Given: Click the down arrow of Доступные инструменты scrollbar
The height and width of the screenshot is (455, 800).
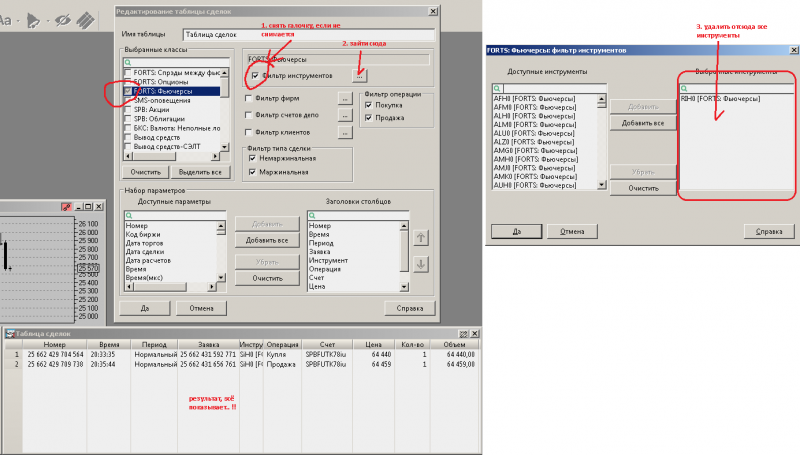Looking at the screenshot, I should [602, 185].
